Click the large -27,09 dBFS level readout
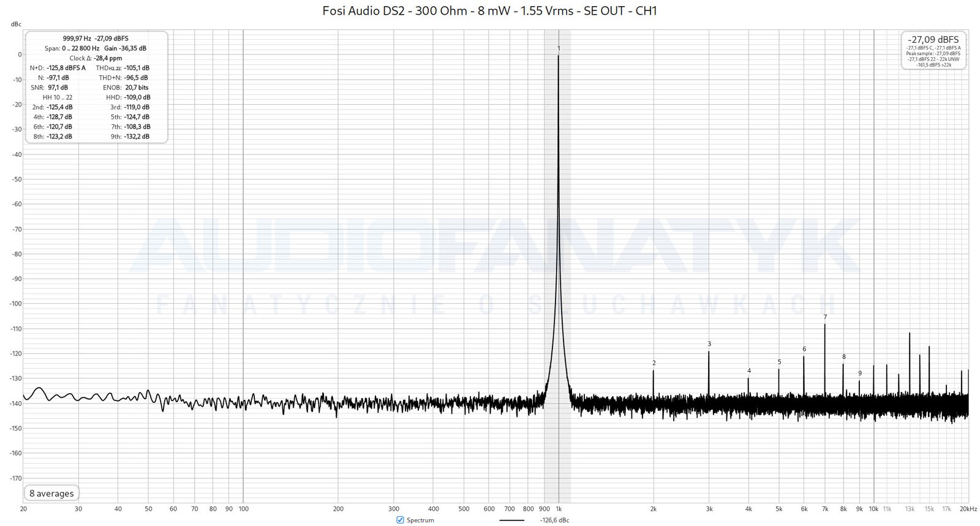Screen dimensions: 980x526 [x=933, y=39]
